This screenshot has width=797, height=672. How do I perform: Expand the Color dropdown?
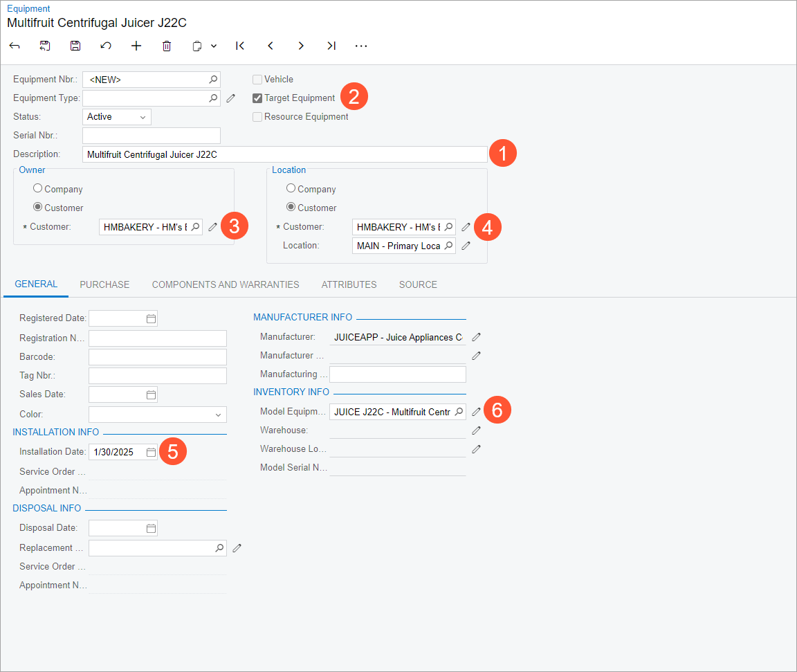[219, 415]
